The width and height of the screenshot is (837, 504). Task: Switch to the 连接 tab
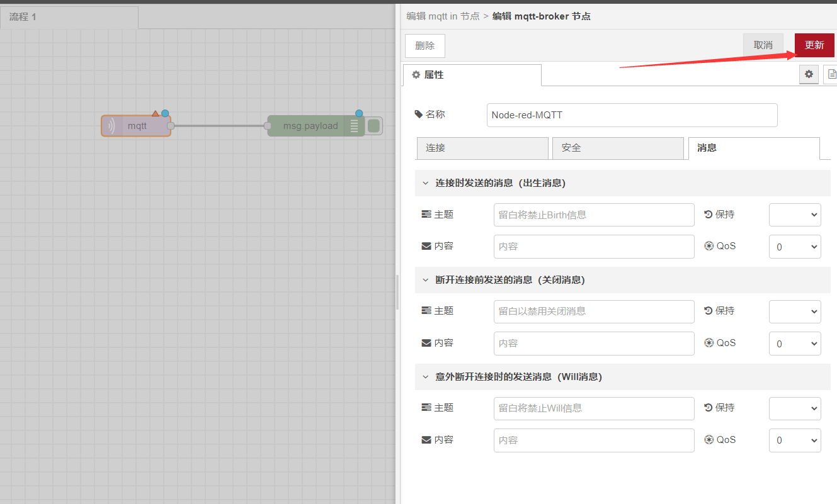tap(482, 148)
